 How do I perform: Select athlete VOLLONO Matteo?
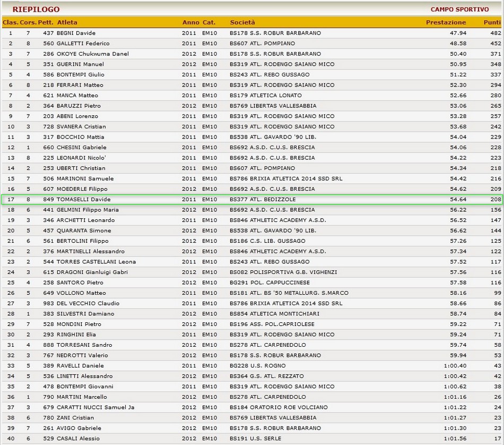click(81, 293)
